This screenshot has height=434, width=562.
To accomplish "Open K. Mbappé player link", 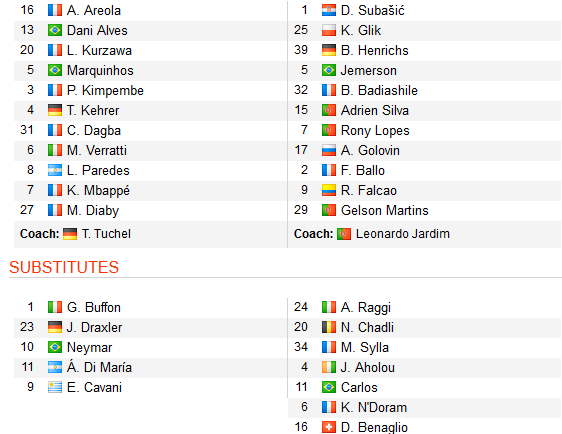I will 98,190.
